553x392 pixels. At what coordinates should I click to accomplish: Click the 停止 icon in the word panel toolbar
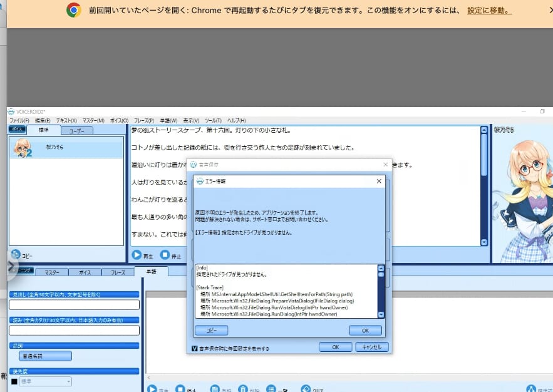click(x=180, y=389)
